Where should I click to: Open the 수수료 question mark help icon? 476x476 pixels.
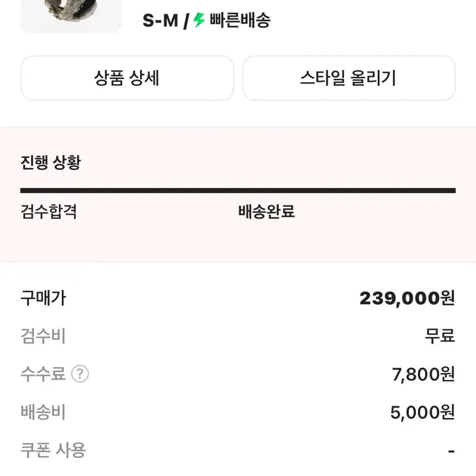click(x=80, y=374)
